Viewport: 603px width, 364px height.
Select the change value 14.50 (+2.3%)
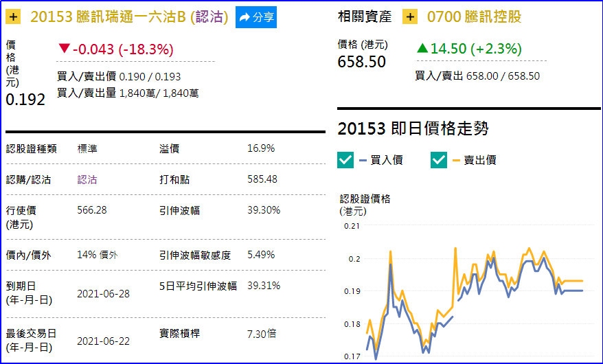[x=476, y=49]
